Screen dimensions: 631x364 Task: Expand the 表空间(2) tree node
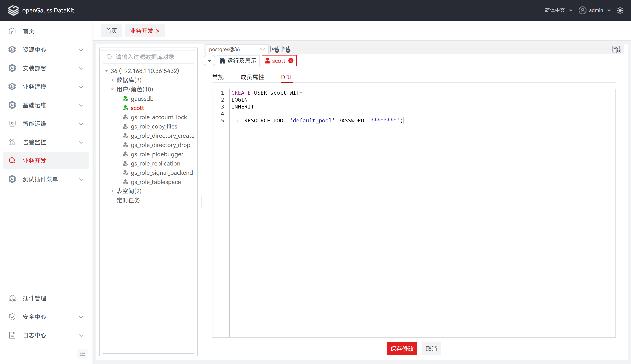(113, 191)
